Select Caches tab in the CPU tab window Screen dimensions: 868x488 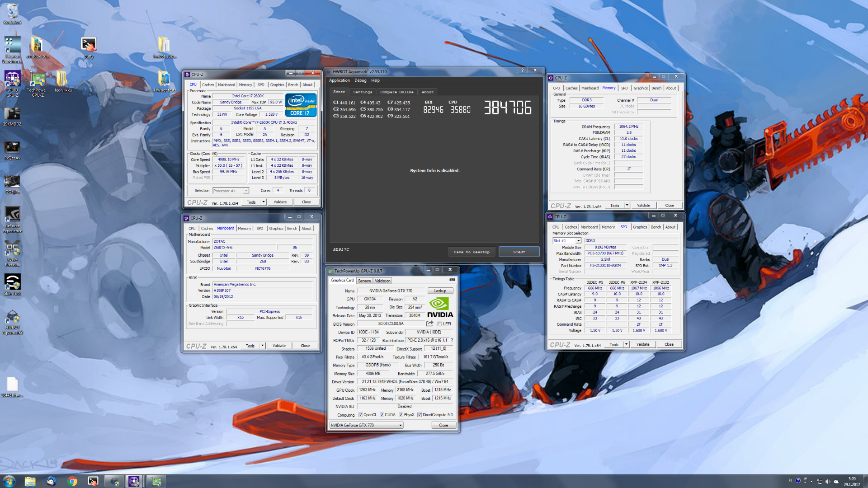(208, 84)
